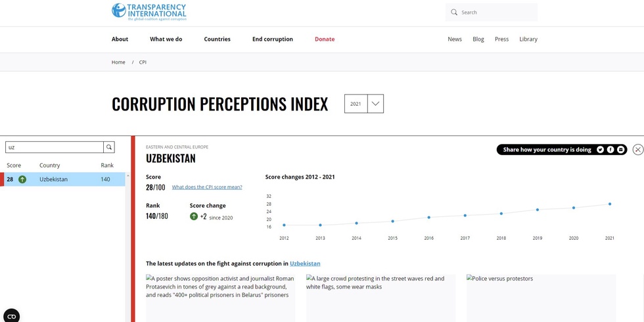Expand the Countries menu
Image resolution: width=644 pixels, height=322 pixels.
217,39
